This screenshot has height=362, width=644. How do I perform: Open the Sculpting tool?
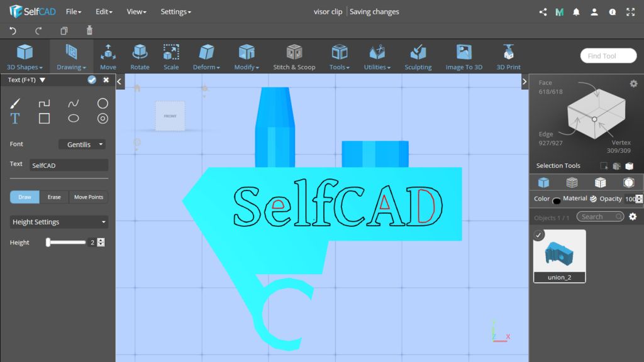pos(418,57)
